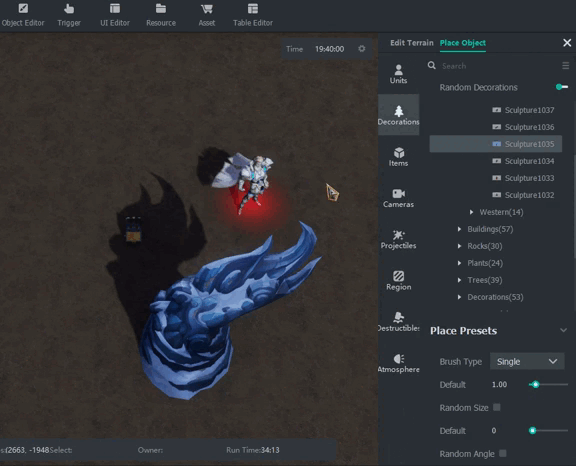Viewport: 576px width, 466px height.
Task: Open the UI Editor
Action: (115, 15)
